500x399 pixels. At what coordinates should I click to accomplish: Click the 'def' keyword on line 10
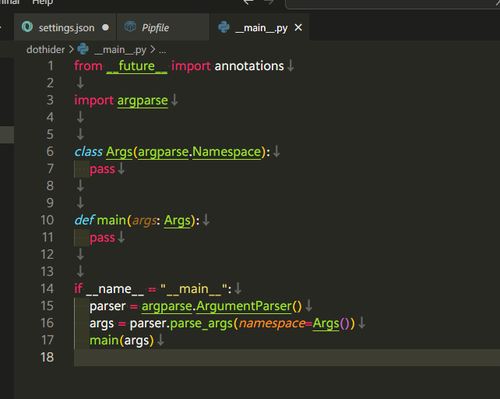[x=85, y=220]
